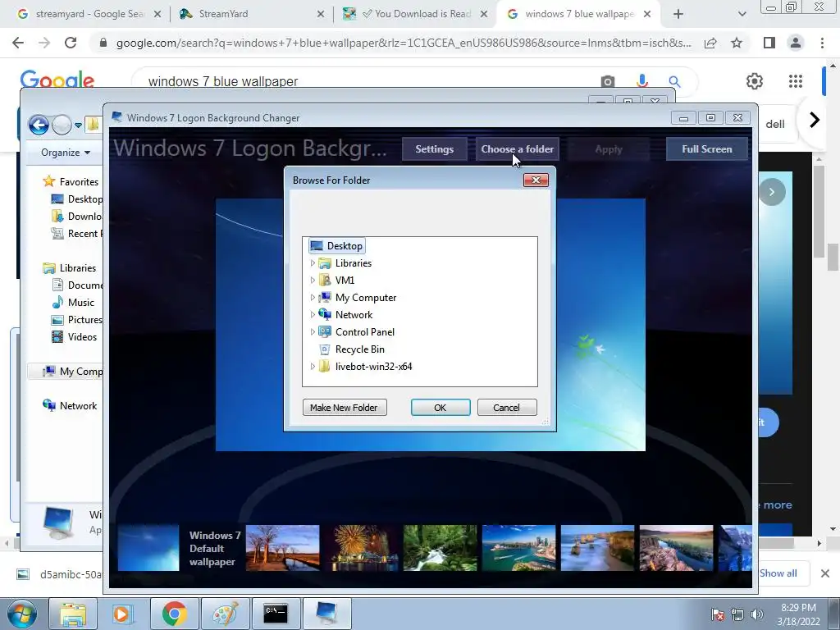Expand My Computer in folder tree
This screenshot has height=630, width=840.
(313, 297)
